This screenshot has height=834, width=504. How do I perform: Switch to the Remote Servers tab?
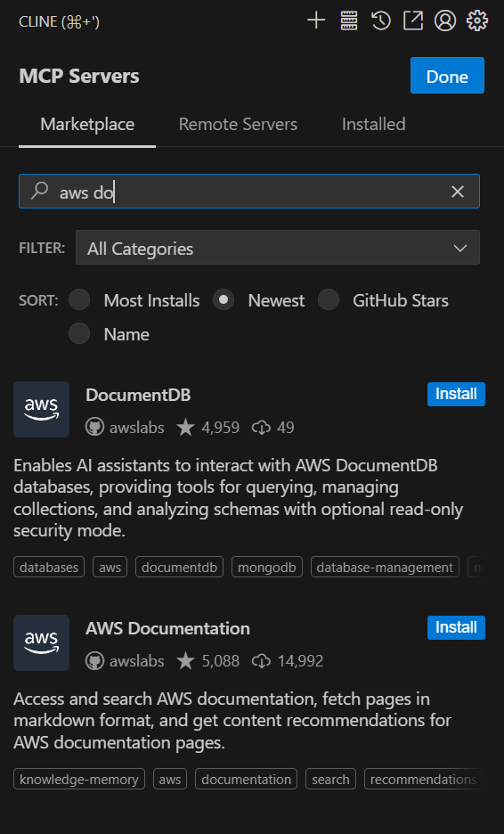pyautogui.click(x=238, y=125)
